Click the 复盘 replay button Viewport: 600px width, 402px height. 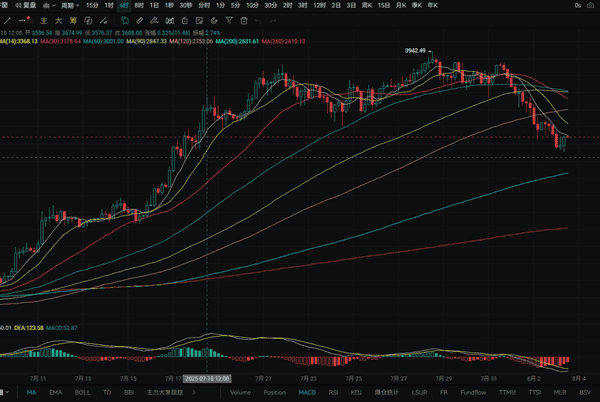[24, 6]
